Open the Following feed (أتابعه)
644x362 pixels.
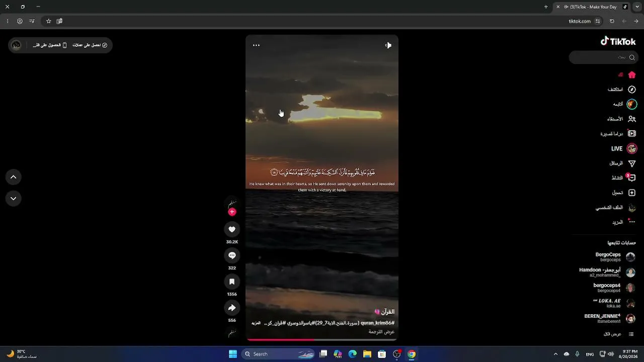tap(625, 104)
